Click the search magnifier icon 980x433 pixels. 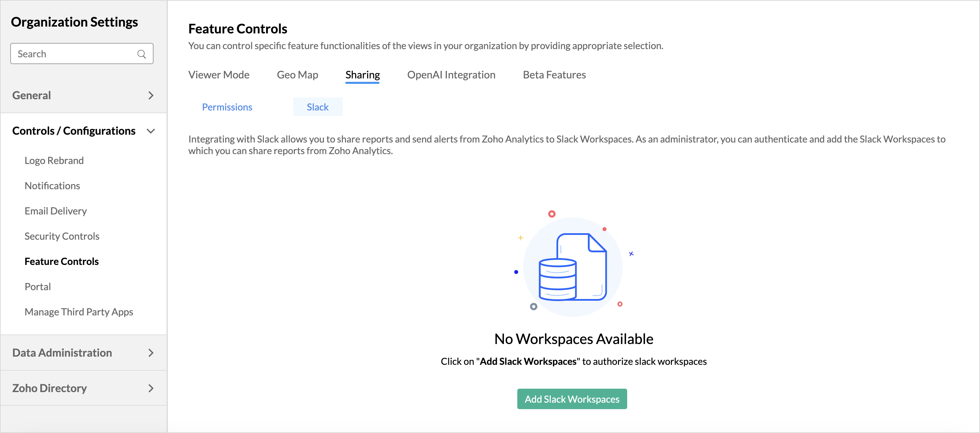click(142, 54)
